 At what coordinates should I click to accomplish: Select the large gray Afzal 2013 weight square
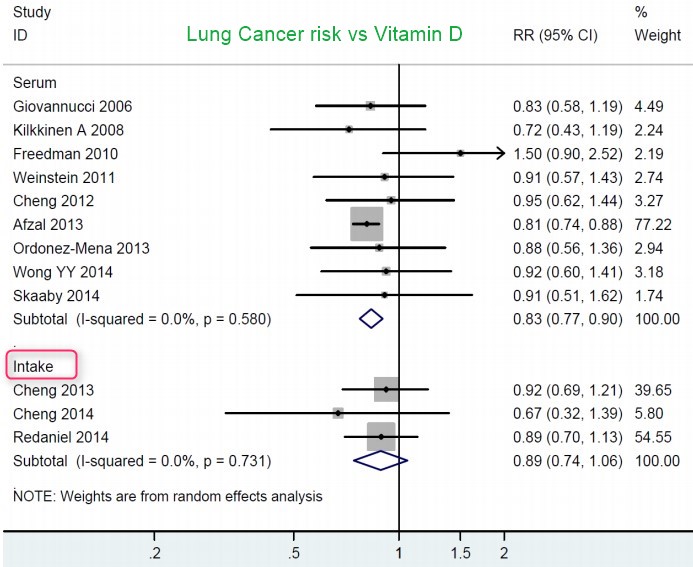[367, 224]
